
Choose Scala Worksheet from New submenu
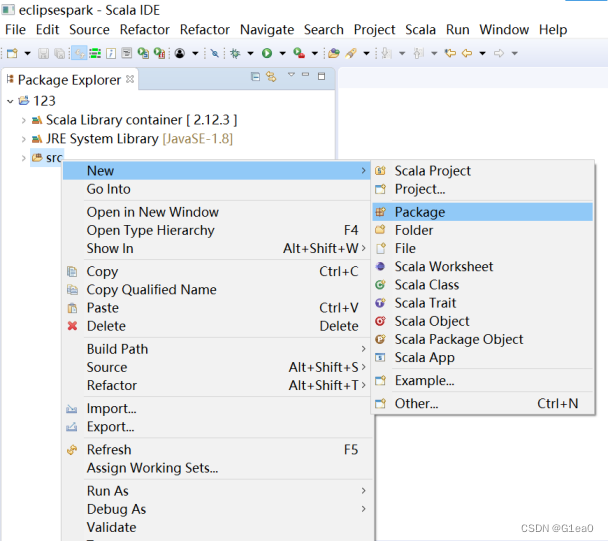[482, 267]
